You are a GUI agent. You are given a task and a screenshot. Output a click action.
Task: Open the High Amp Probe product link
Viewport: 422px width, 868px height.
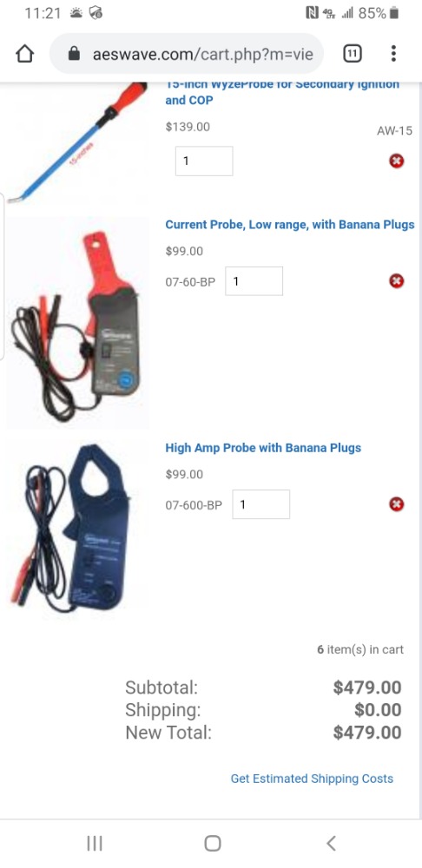263,448
